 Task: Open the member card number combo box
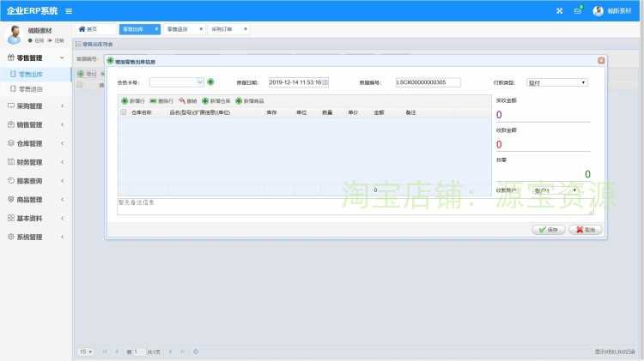click(x=177, y=82)
